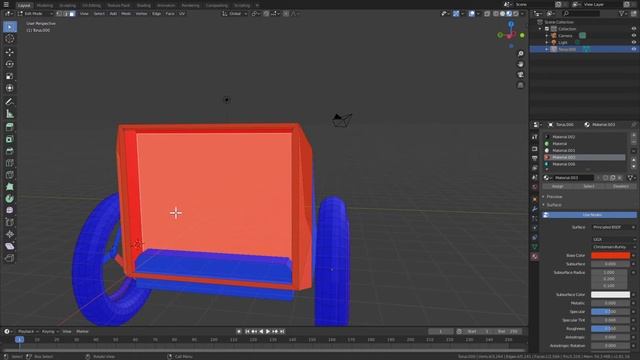Viewport: 640px width, 360px height.
Task: Toggle X-ray mode in viewport header
Action: tap(487, 13)
